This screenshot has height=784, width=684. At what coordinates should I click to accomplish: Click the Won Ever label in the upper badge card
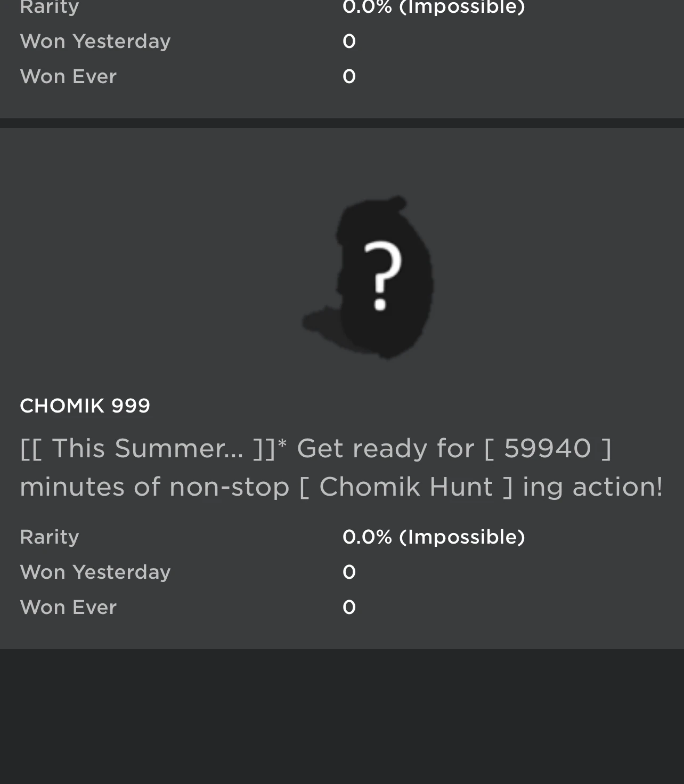[x=68, y=76]
